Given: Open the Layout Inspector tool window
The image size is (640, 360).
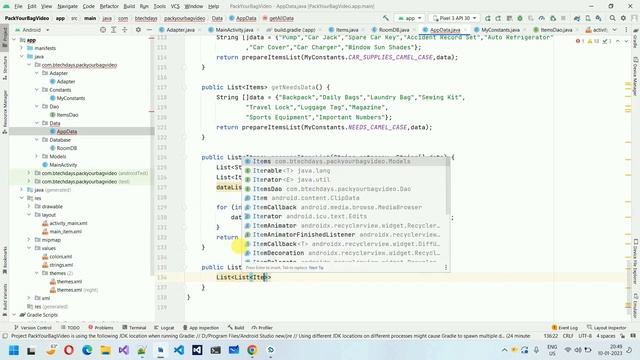Looking at the screenshot, I should (607, 327).
